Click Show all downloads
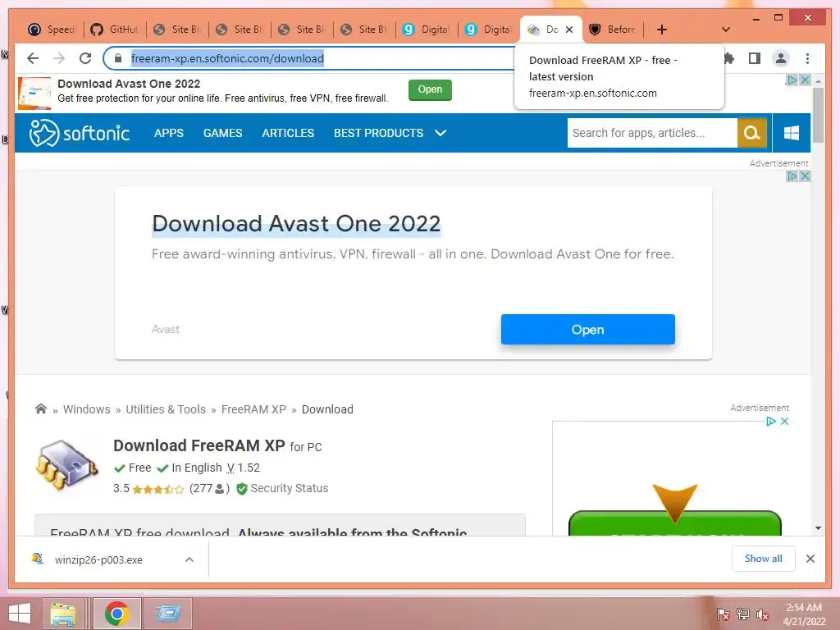The width and height of the screenshot is (840, 630). 764,559
